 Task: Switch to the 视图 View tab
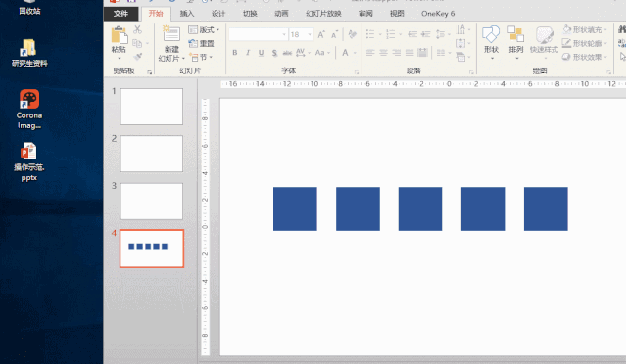tap(397, 13)
